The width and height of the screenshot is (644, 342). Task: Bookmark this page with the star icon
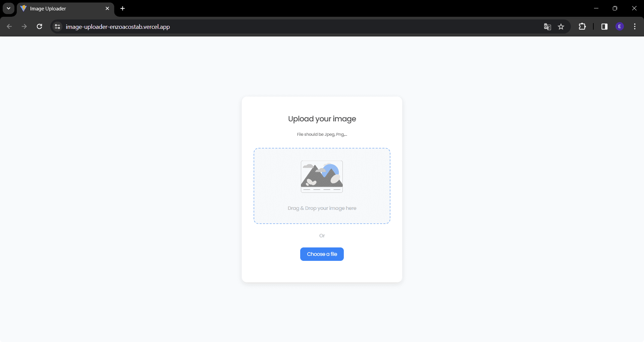pyautogui.click(x=561, y=26)
